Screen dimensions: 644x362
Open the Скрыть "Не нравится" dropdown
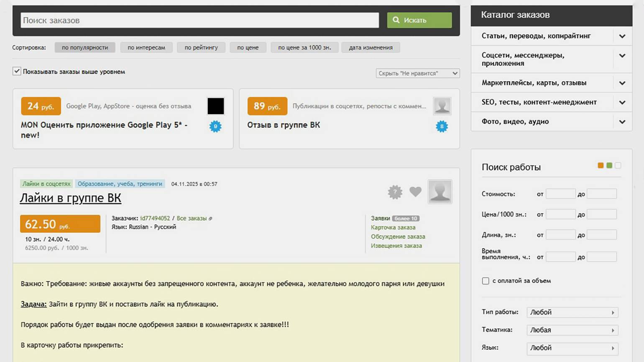click(x=417, y=73)
